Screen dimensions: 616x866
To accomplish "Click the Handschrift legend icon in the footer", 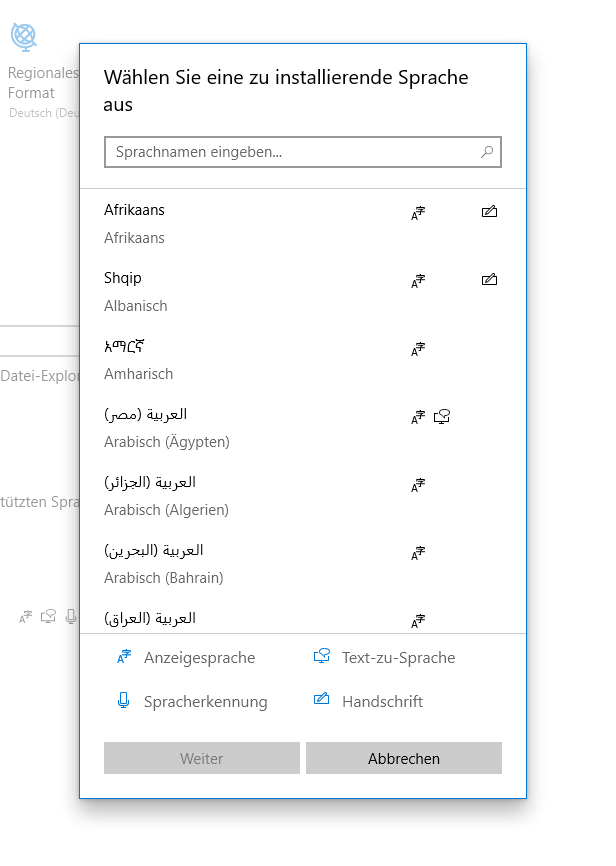I will (322, 701).
